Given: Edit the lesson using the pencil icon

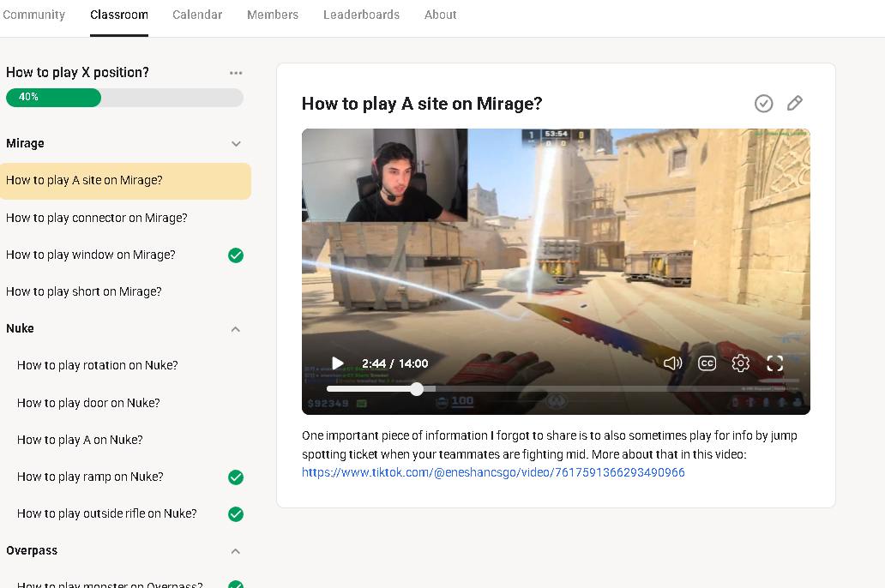Looking at the screenshot, I should coord(795,103).
